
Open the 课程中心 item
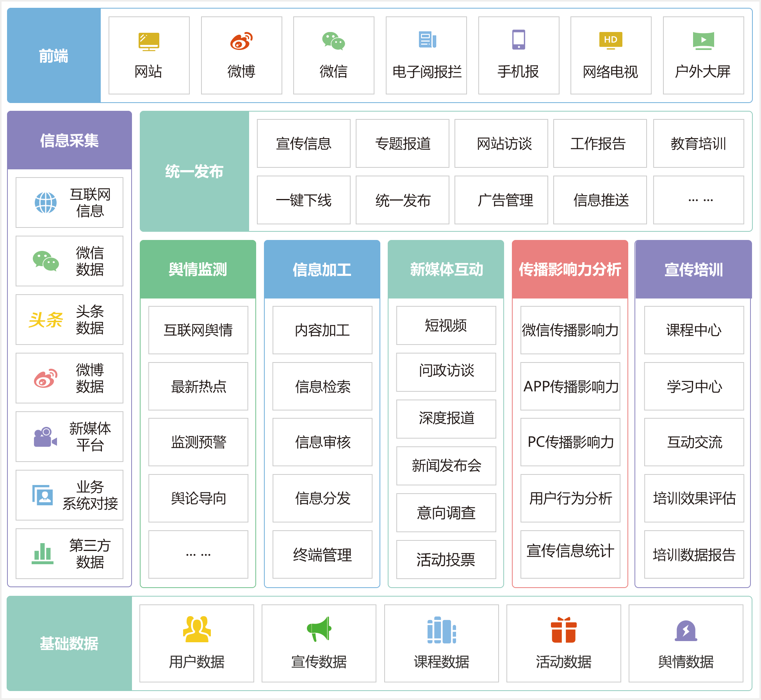tap(693, 330)
